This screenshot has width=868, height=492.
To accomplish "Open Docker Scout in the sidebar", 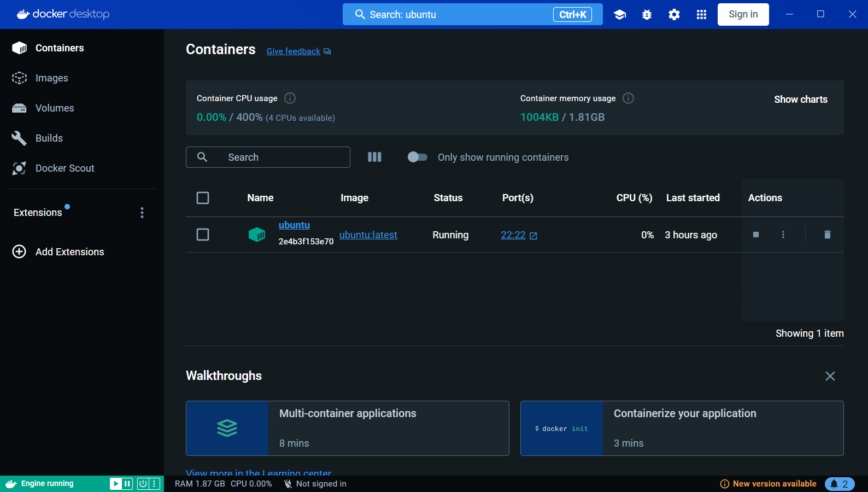I will [x=82, y=168].
